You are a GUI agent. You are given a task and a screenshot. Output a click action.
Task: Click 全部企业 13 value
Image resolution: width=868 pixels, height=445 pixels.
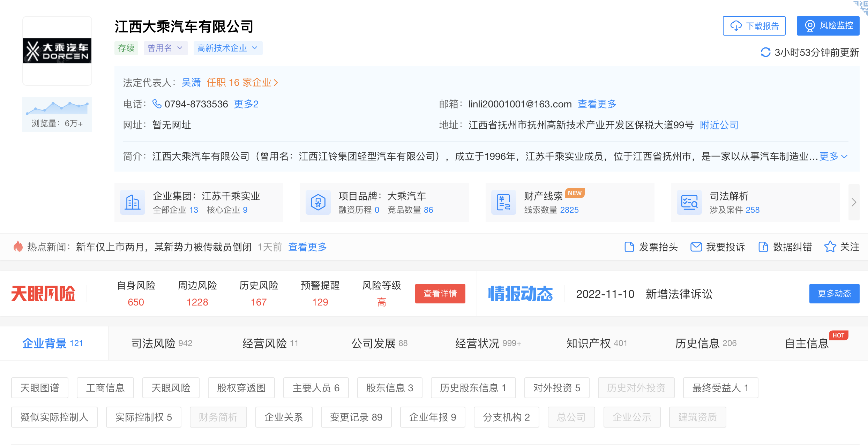pyautogui.click(x=194, y=210)
